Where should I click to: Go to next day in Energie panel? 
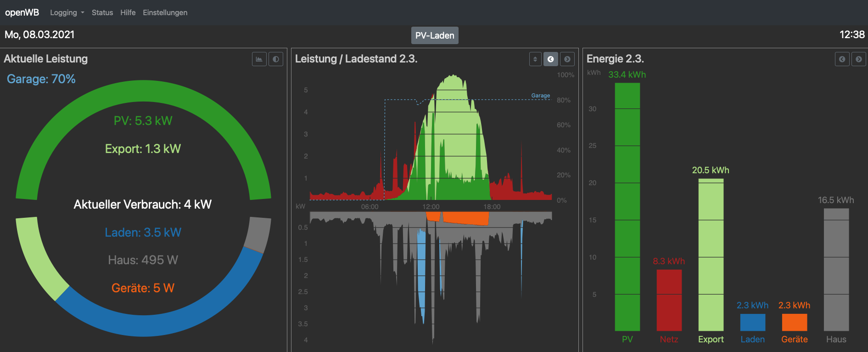coord(858,59)
